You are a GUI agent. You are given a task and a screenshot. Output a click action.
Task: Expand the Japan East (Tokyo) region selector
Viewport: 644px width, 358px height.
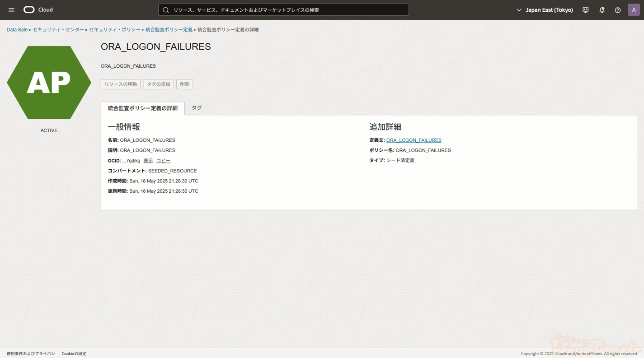point(545,10)
